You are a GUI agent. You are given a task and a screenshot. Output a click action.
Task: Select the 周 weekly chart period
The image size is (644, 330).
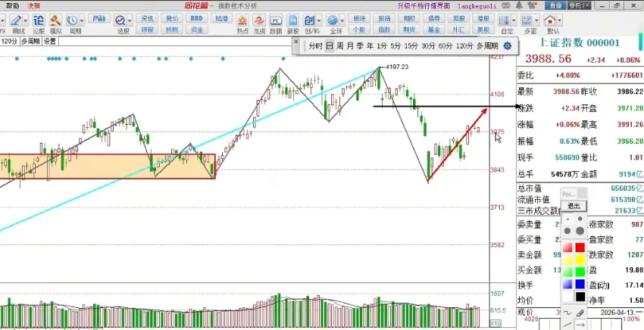[x=339, y=46]
